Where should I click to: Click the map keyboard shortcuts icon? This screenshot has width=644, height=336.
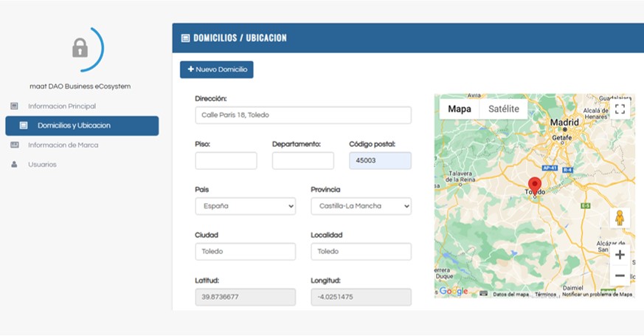[x=483, y=294]
